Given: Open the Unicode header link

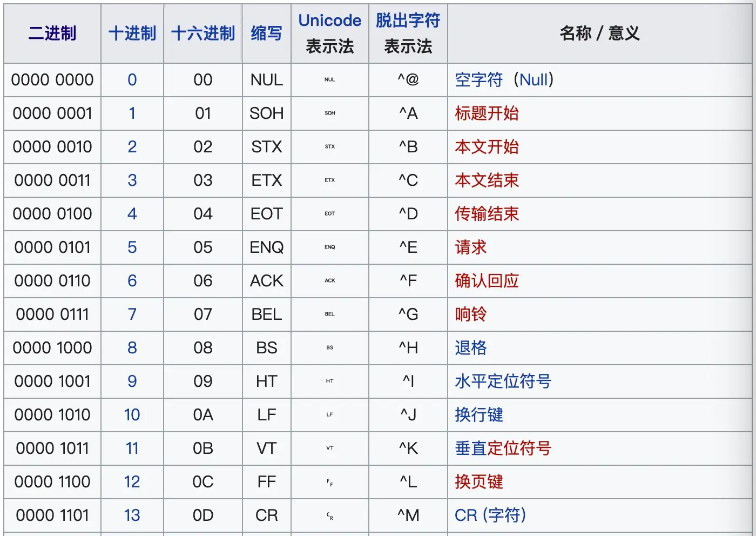Looking at the screenshot, I should pos(330,21).
